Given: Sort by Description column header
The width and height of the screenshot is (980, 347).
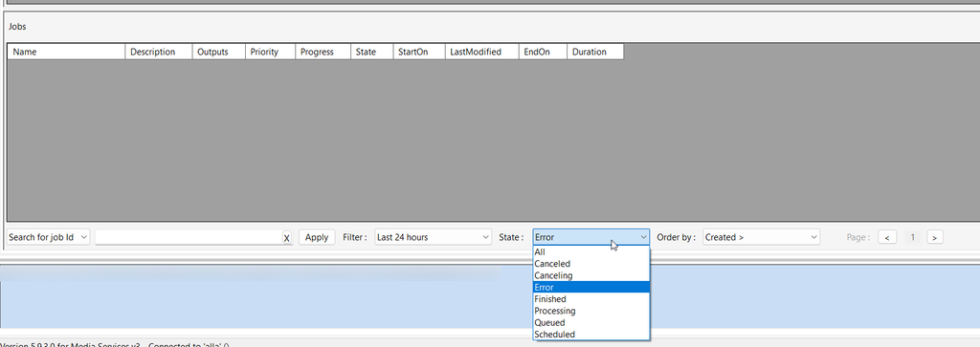Looking at the screenshot, I should click(x=159, y=52).
